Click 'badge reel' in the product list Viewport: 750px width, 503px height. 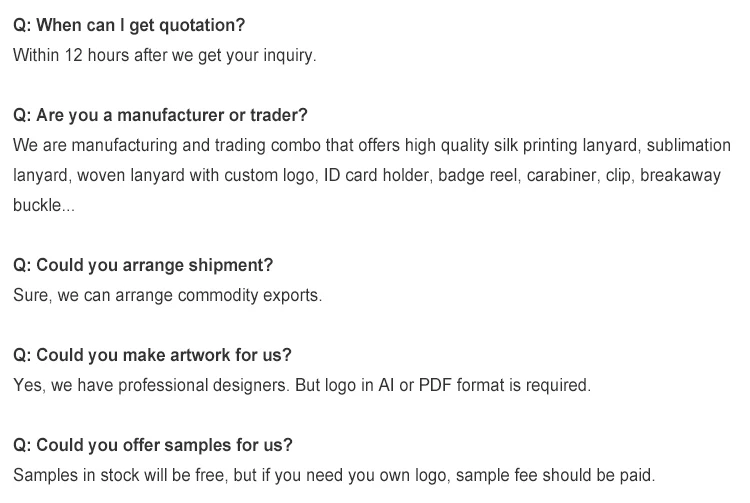coord(477,175)
